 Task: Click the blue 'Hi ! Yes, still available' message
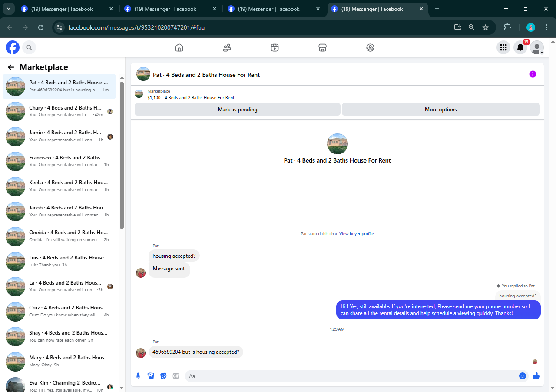438,310
